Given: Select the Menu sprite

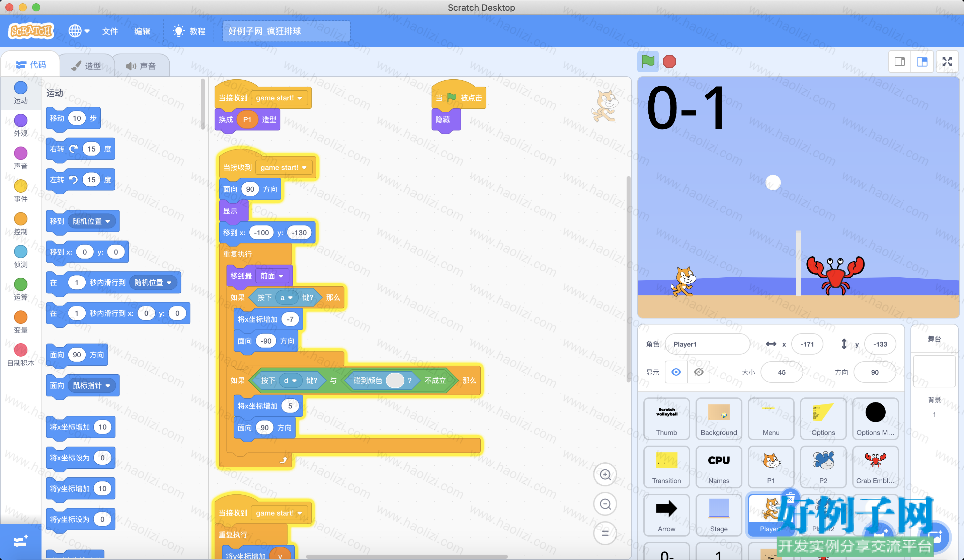Looking at the screenshot, I should point(771,418).
